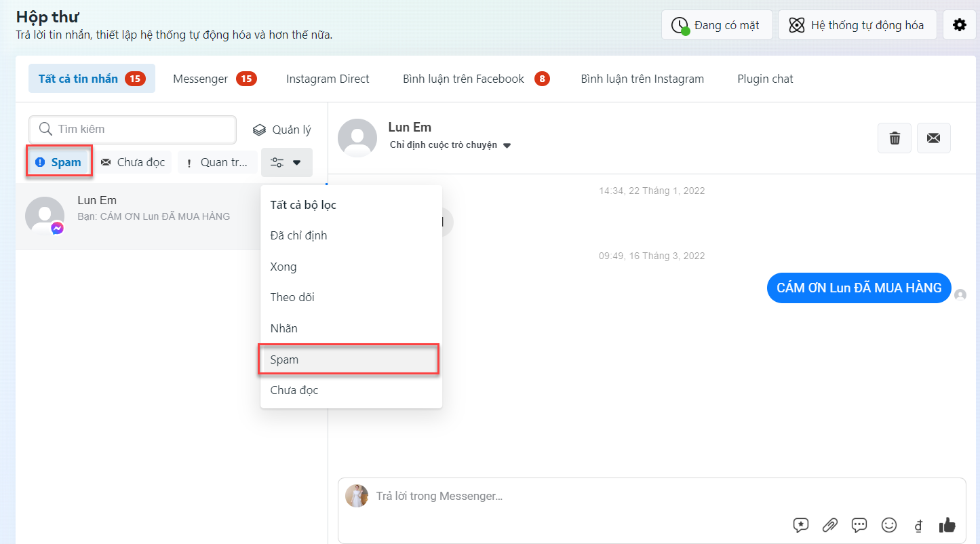
Task: Open saved replies star bubble icon
Action: pyautogui.click(x=801, y=525)
